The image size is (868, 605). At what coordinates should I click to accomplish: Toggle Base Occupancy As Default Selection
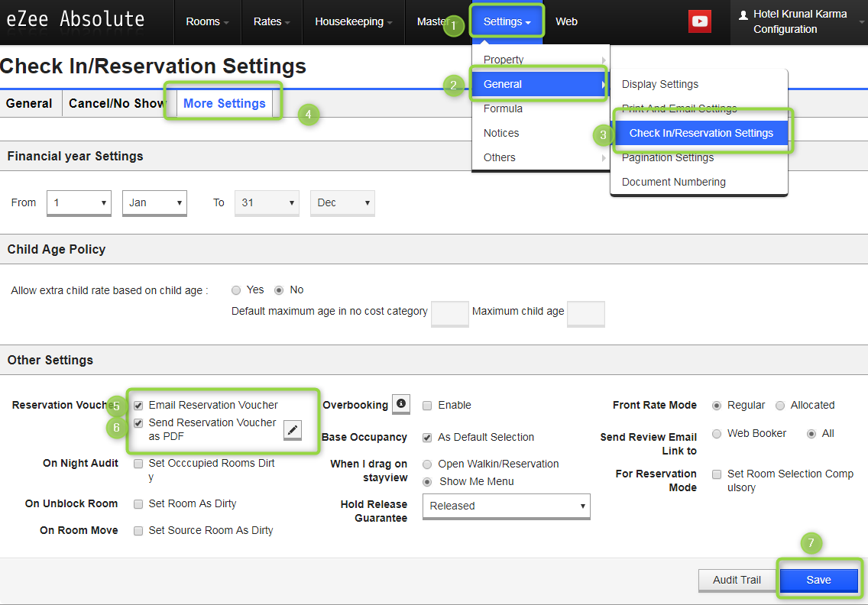pyautogui.click(x=427, y=438)
